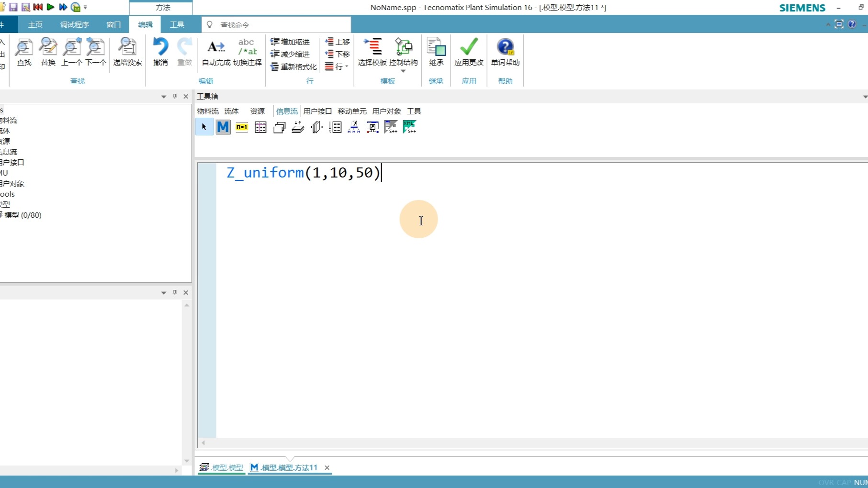This screenshot has height=488, width=868.
Task: Click the help question icon at top right
Action: pyautogui.click(x=852, y=24)
